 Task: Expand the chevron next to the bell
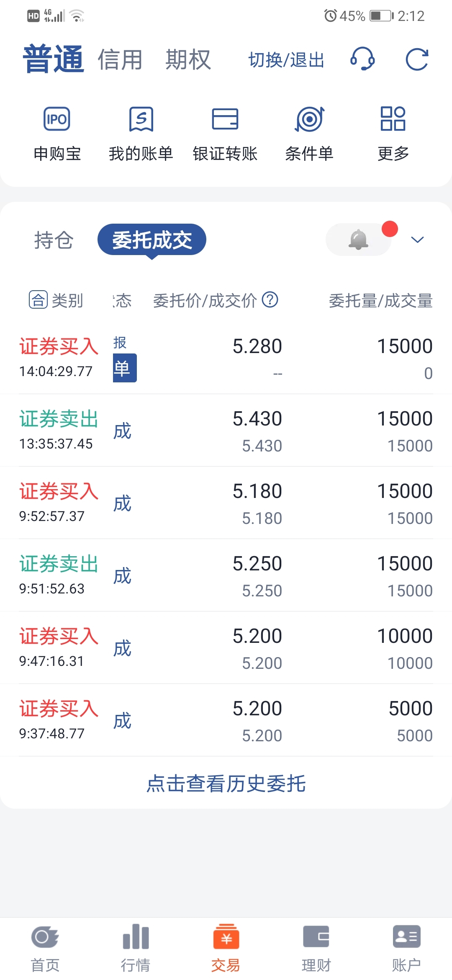pyautogui.click(x=417, y=240)
